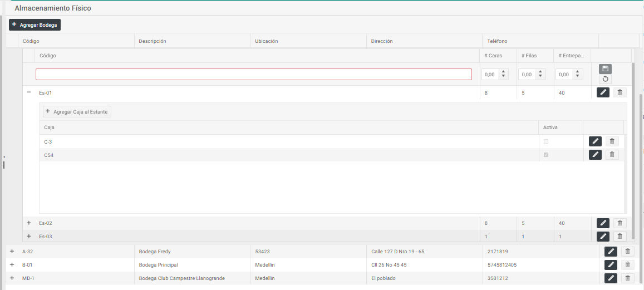Image resolution: width=644 pixels, height=290 pixels.
Task: Delete shelf Es-01 using trash icon
Action: click(x=620, y=92)
